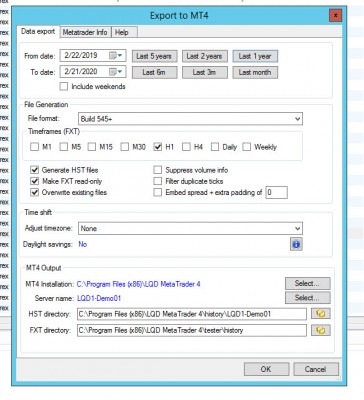Enable the M1 timeframe checkbox

tap(34, 147)
